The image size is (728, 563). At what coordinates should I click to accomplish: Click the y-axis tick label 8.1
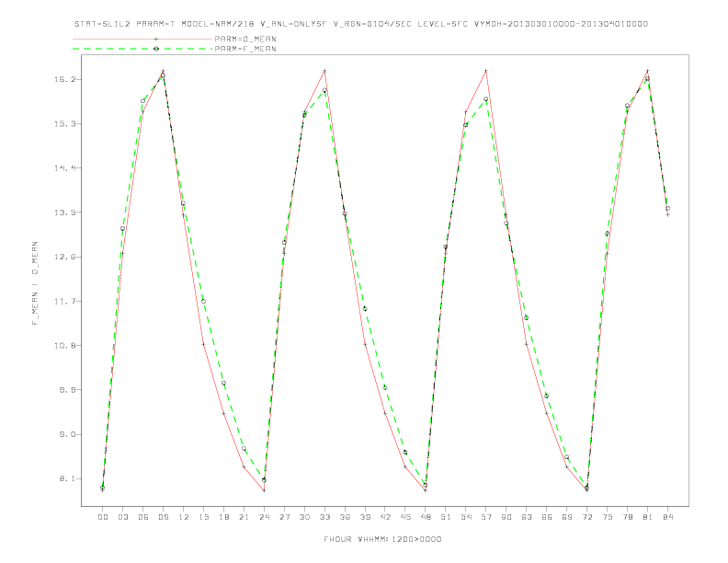pyautogui.click(x=67, y=479)
